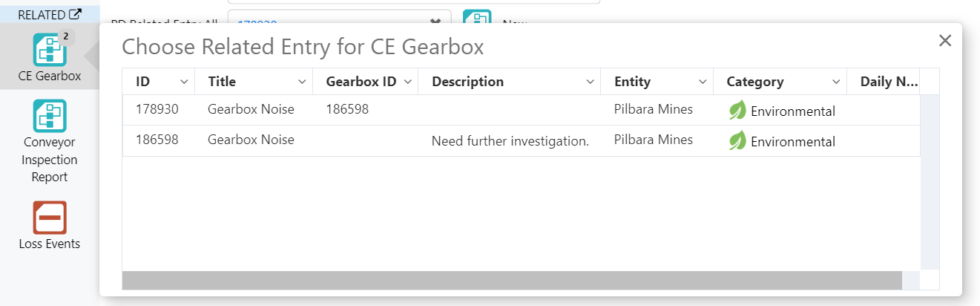
Task: Click the New related entry icon
Action: [477, 20]
